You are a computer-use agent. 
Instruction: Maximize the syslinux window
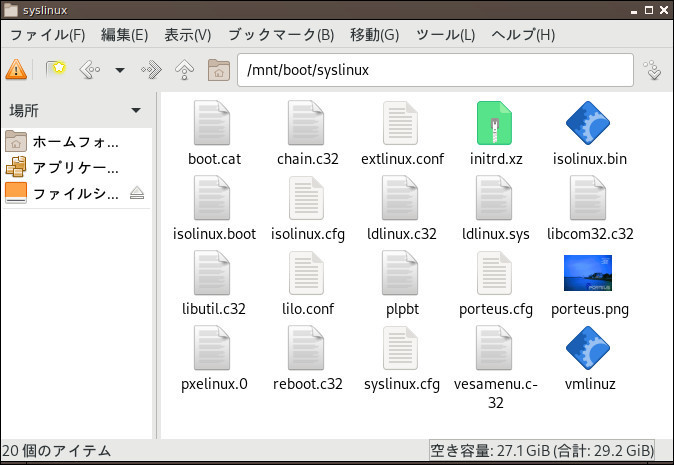click(x=649, y=10)
